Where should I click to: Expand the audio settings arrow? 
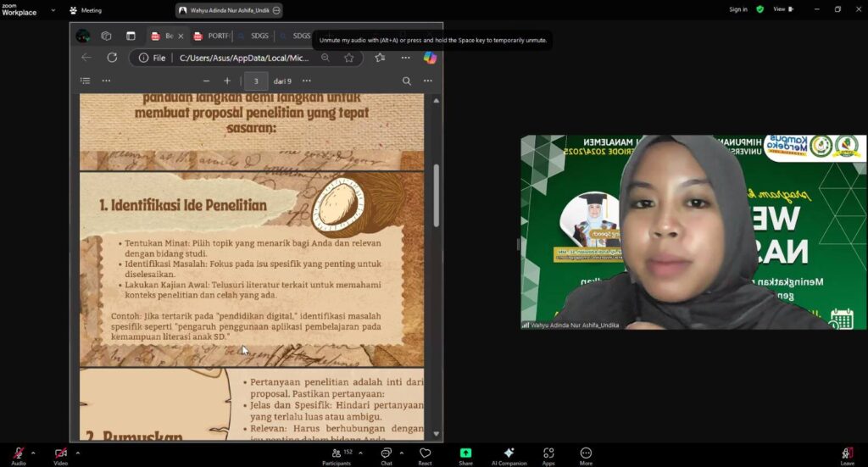(33, 453)
